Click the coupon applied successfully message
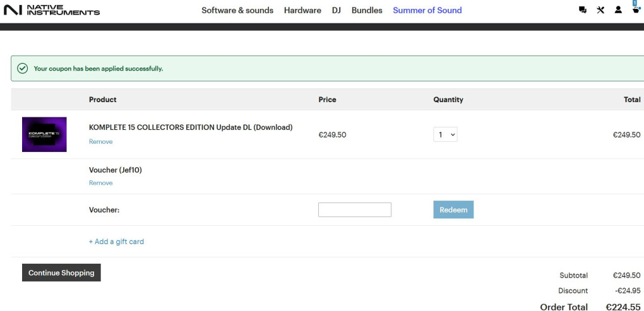 point(98,69)
